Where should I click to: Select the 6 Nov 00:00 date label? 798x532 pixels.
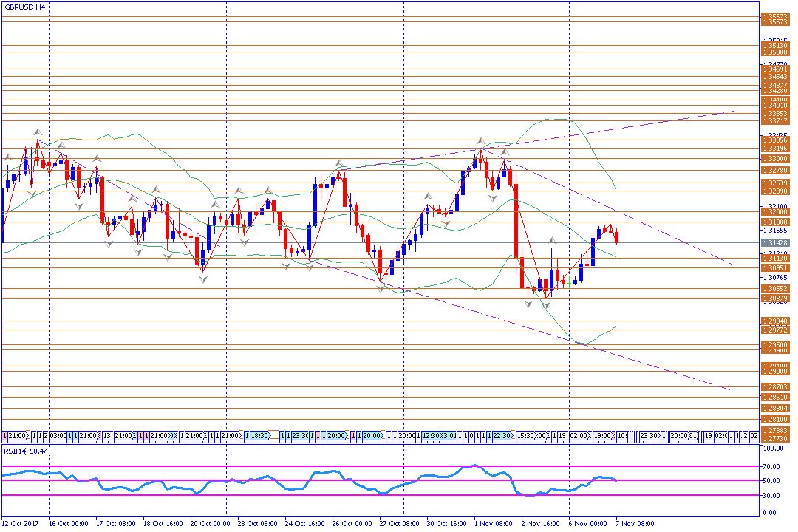(x=588, y=523)
